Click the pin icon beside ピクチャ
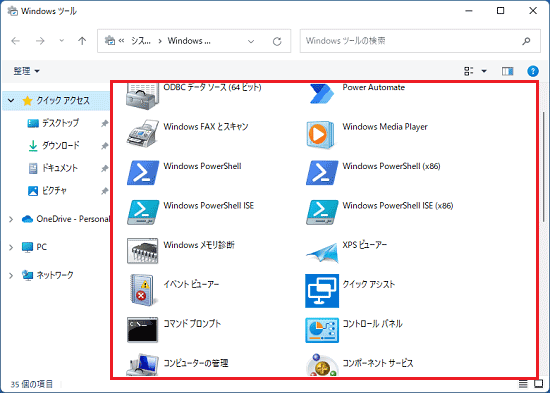 pos(105,191)
